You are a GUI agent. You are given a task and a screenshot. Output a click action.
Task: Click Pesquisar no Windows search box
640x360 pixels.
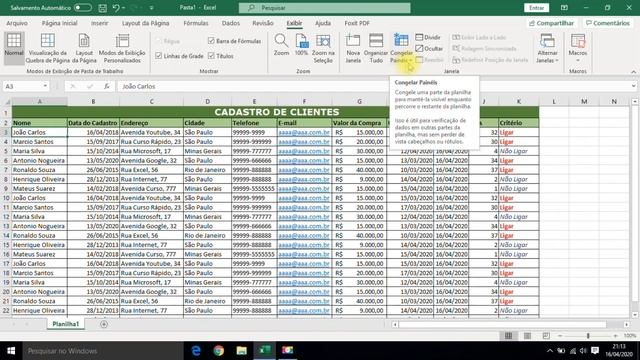click(x=102, y=351)
